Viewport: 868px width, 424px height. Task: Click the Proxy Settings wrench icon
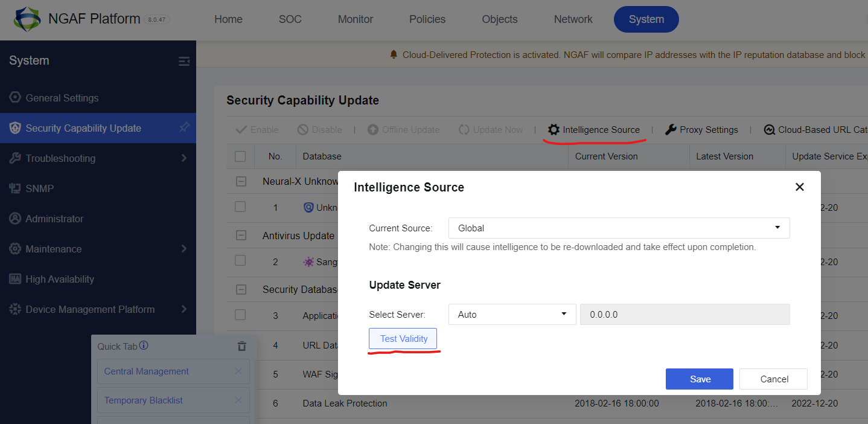tap(671, 130)
